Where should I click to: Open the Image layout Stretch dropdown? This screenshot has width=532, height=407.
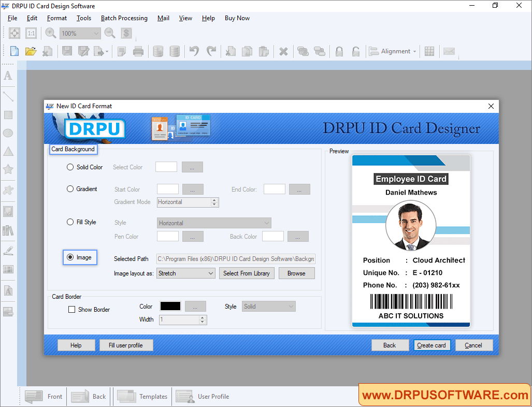point(185,273)
